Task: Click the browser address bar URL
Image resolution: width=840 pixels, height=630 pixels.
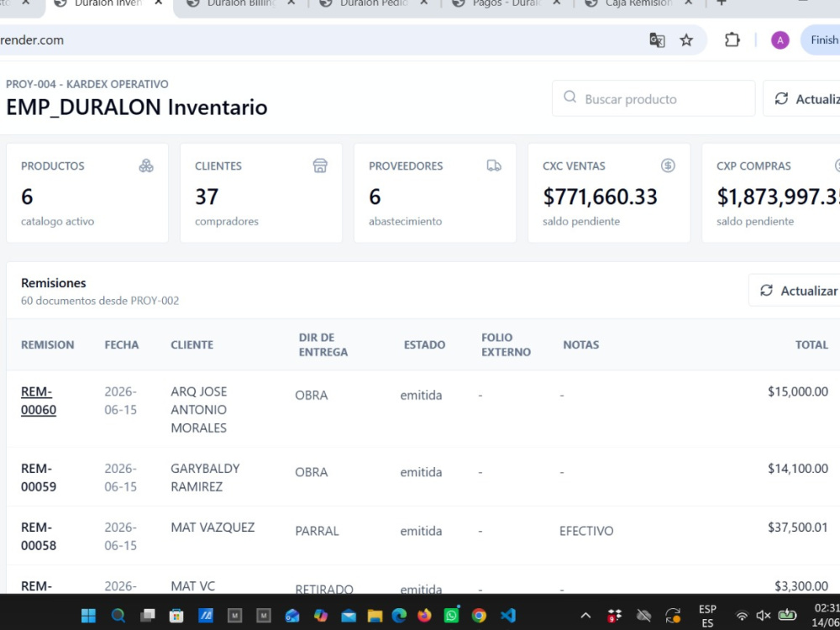Action: pyautogui.click(x=32, y=40)
